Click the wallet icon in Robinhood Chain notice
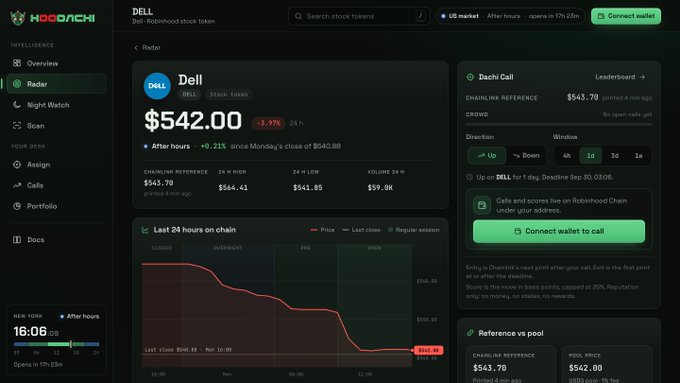 pyautogui.click(x=482, y=205)
